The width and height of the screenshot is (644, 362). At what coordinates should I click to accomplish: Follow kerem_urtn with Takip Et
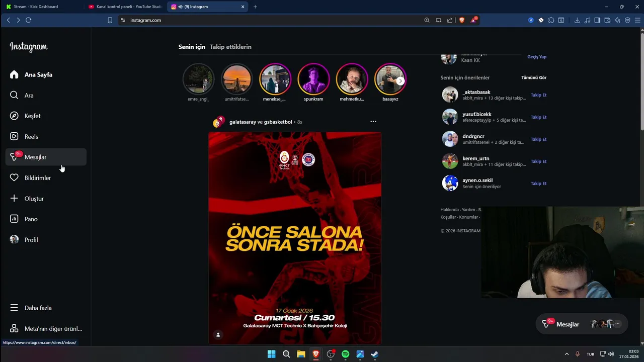[538, 161]
